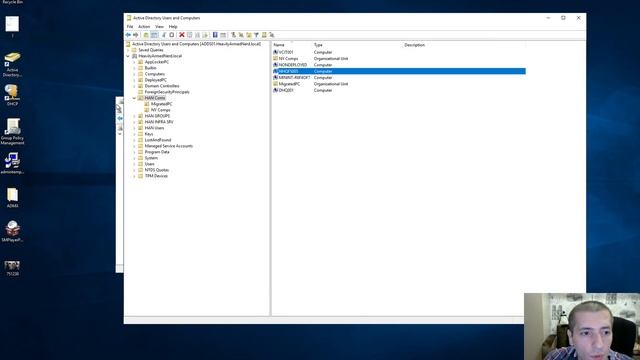Select NTDS Quotas in the tree
This screenshot has height=360, width=640.
click(x=157, y=170)
